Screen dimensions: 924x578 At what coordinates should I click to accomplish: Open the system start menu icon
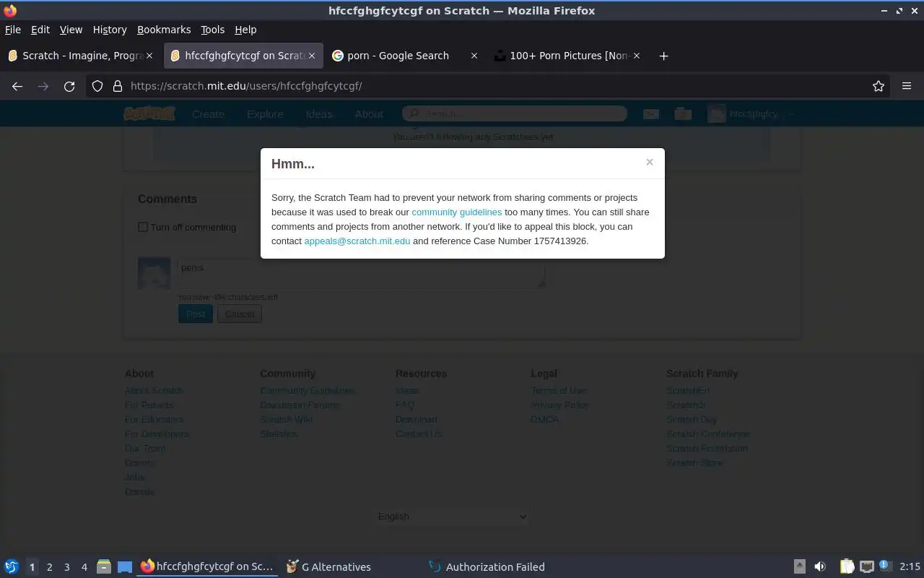12,566
